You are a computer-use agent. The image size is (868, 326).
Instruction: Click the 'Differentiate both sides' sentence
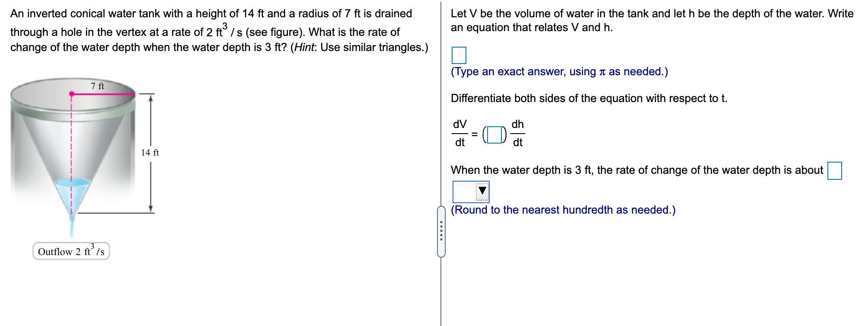[x=589, y=98]
